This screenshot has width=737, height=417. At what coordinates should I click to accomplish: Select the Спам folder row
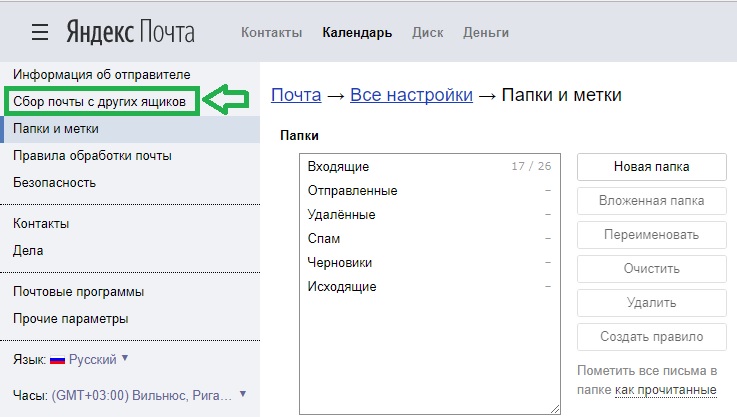coord(430,238)
